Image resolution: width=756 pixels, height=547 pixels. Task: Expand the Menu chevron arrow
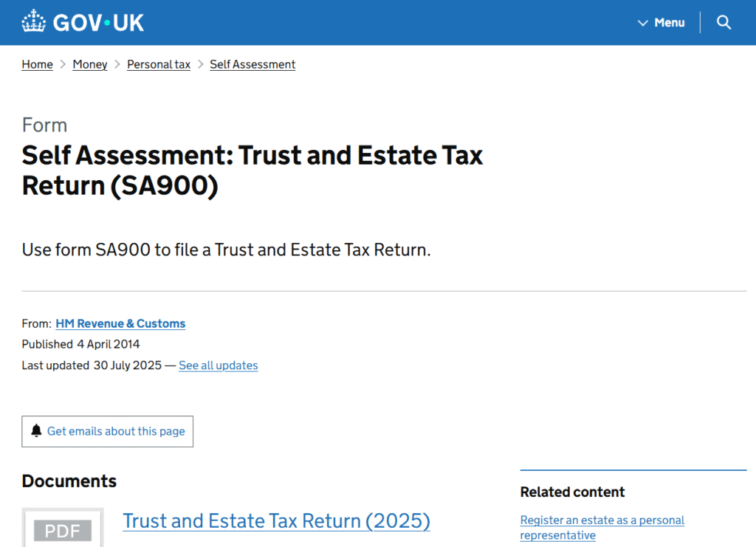642,23
